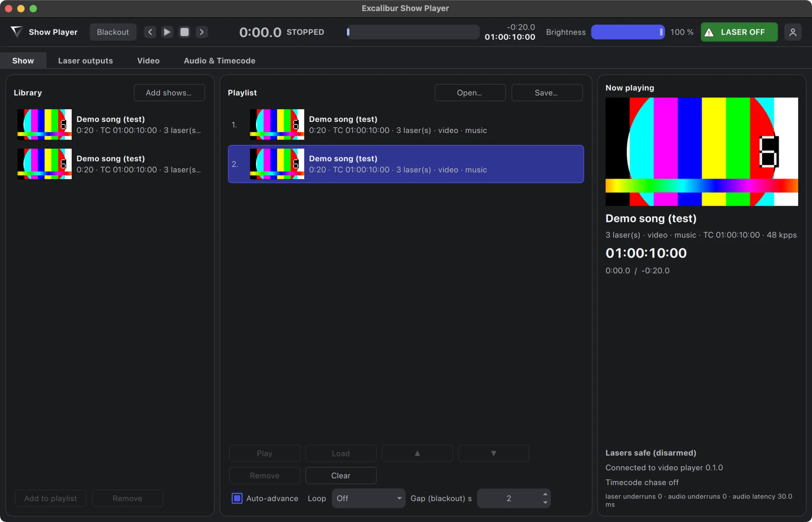Save the playlist with Save... button
The height and width of the screenshot is (522, 812).
point(547,93)
